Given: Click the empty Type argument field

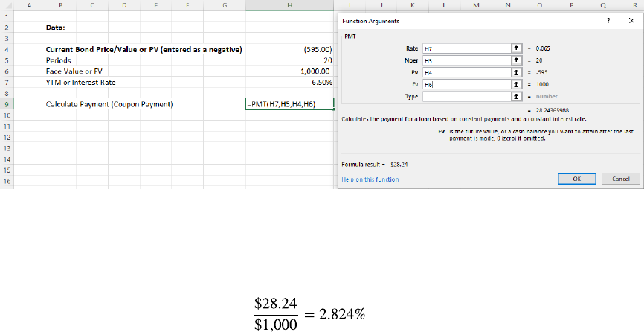Looking at the screenshot, I should pyautogui.click(x=465, y=97).
